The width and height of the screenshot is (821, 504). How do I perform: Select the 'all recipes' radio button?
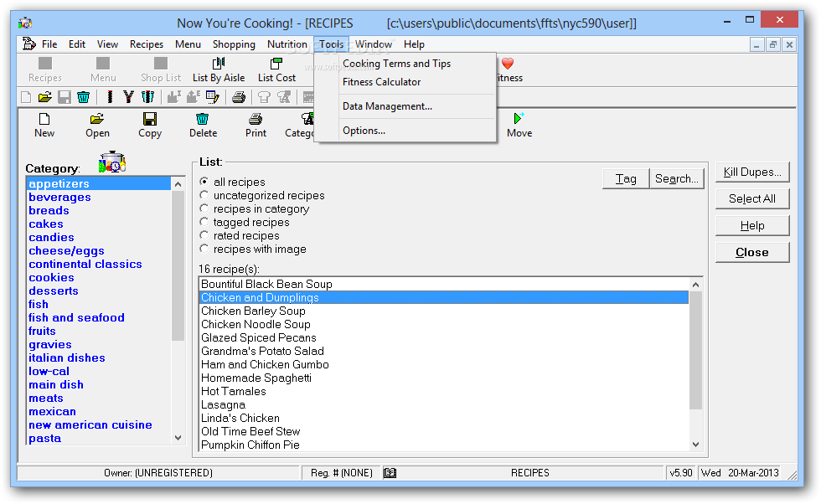(204, 182)
